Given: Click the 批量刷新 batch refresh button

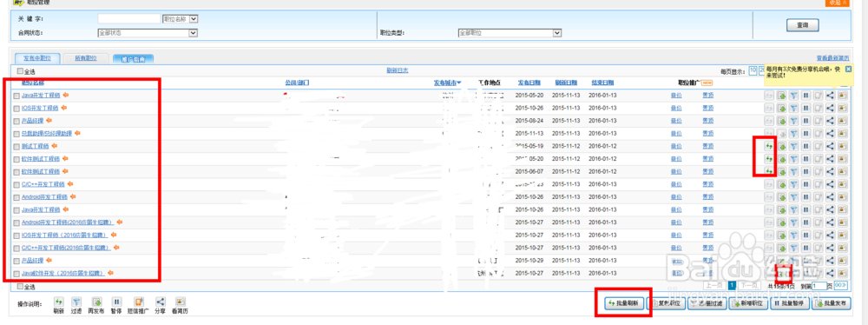Looking at the screenshot, I should pos(624,303).
